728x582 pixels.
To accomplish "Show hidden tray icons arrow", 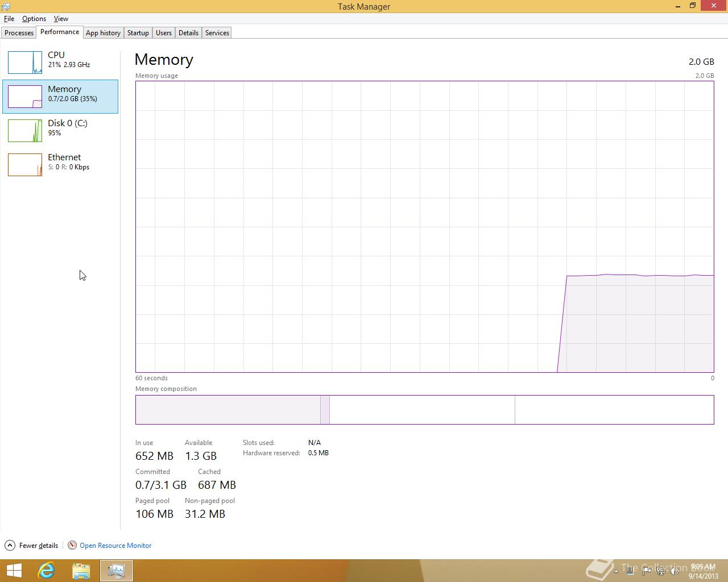I will (x=616, y=571).
